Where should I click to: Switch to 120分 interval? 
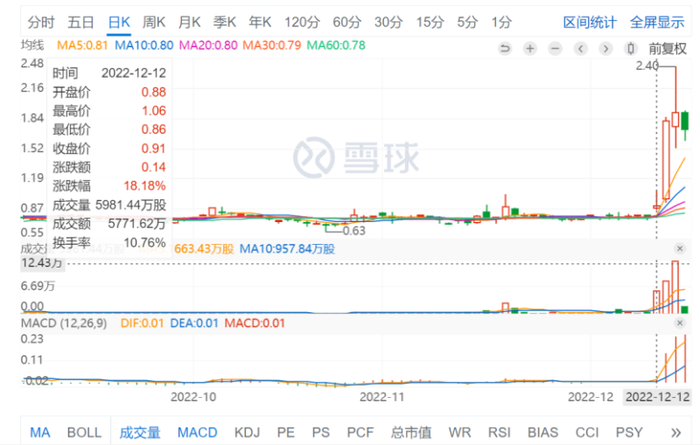(302, 22)
